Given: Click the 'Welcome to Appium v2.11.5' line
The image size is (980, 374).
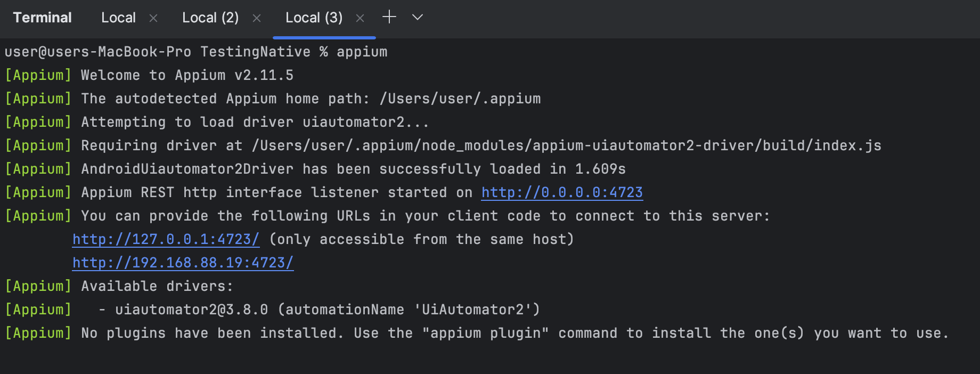Looking at the screenshot, I should [187, 75].
